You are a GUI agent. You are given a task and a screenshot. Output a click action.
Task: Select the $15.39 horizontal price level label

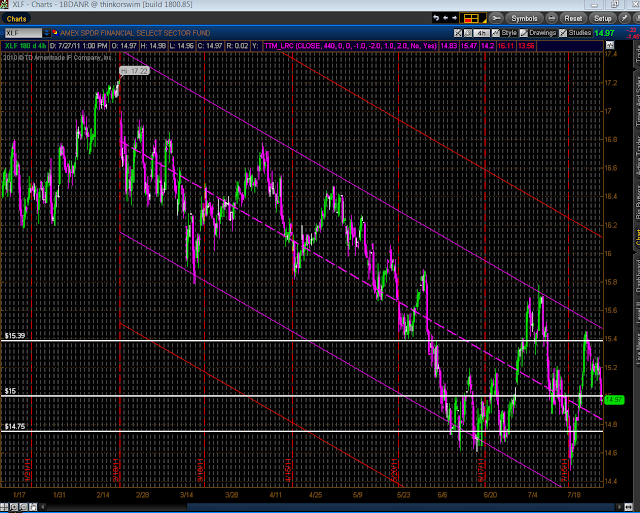(x=15, y=336)
